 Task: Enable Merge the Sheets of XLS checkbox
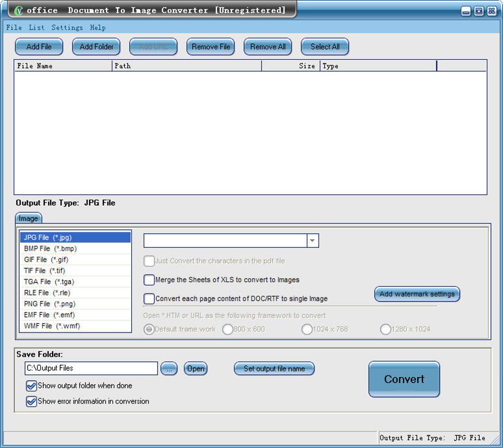pyautogui.click(x=149, y=280)
